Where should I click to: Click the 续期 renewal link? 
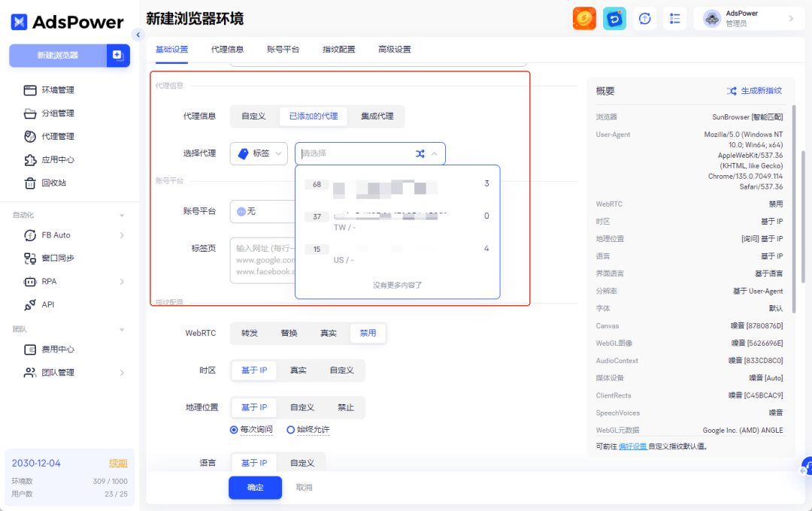pos(118,463)
